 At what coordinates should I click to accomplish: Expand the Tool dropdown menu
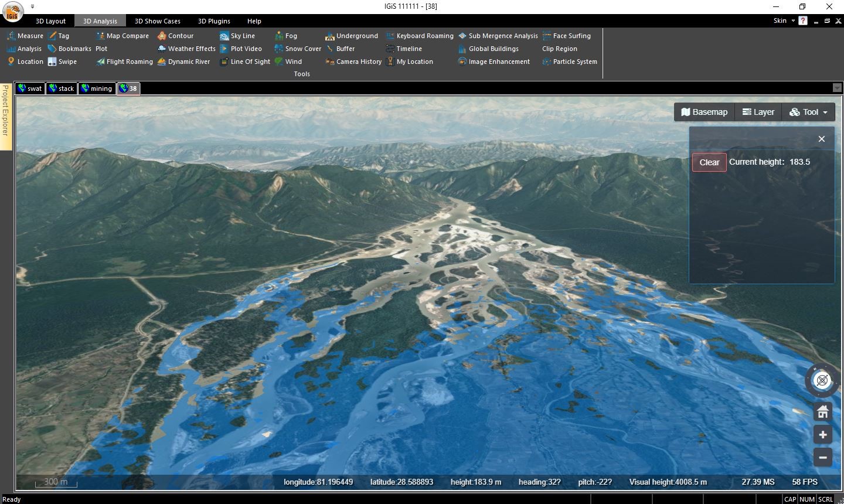808,112
